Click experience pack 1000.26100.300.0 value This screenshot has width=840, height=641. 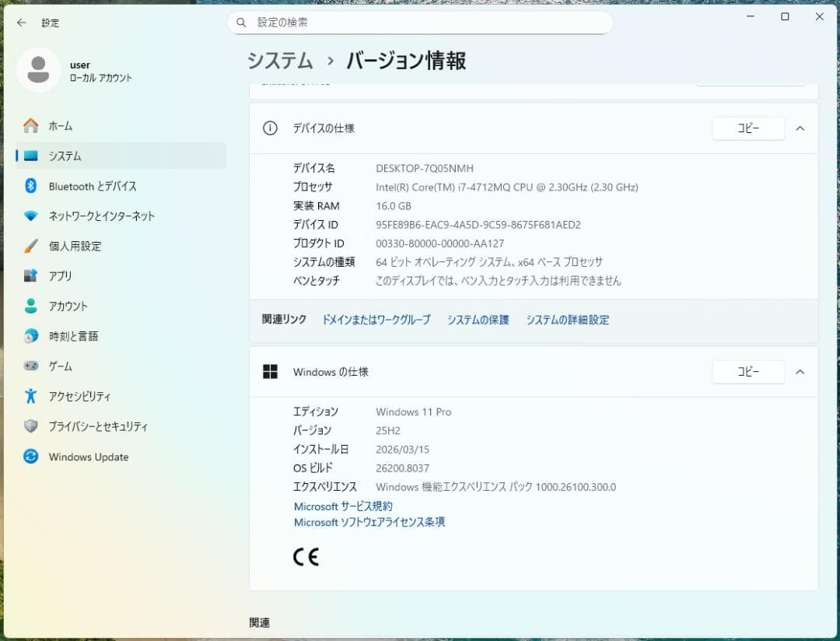[x=495, y=487]
